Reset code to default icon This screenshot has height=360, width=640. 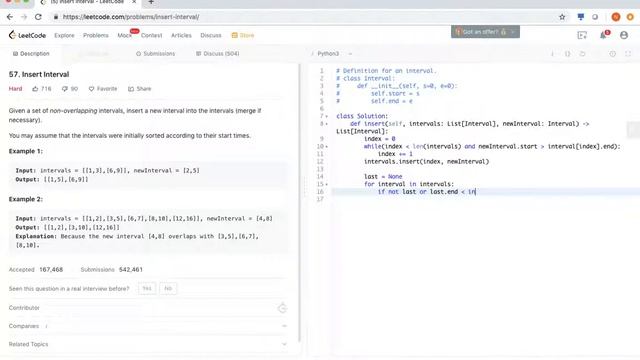(582, 53)
